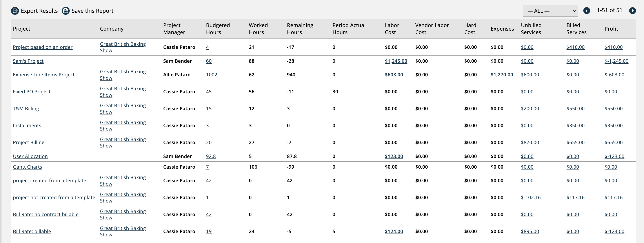Open the T&M Billing project
This screenshot has width=644, height=243.
pyautogui.click(x=26, y=108)
